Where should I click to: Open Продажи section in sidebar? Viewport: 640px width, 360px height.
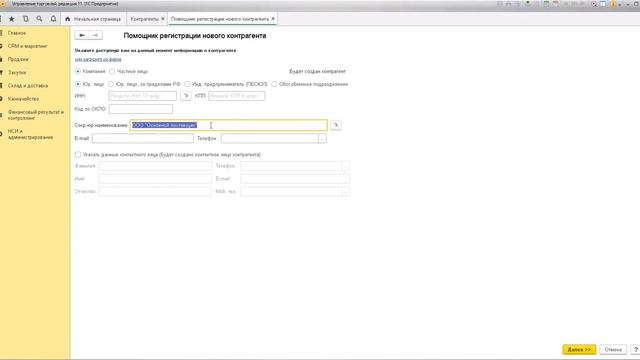coord(18,59)
